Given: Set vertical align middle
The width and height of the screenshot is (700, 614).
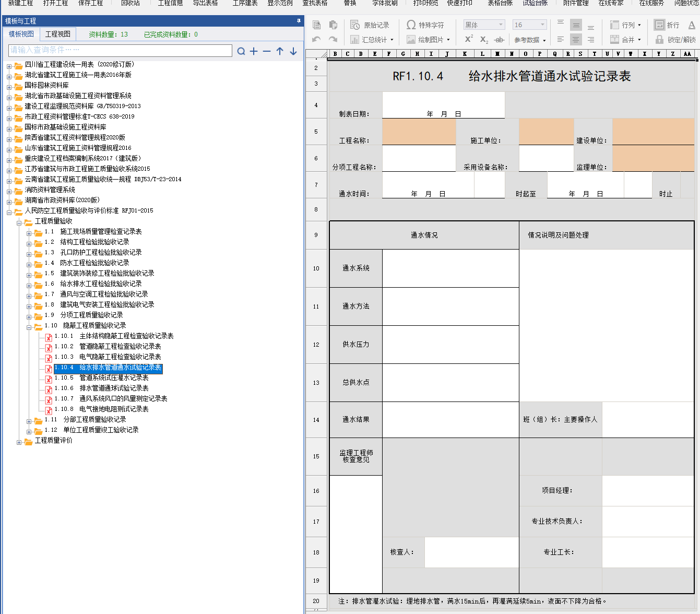Looking at the screenshot, I should [576, 25].
